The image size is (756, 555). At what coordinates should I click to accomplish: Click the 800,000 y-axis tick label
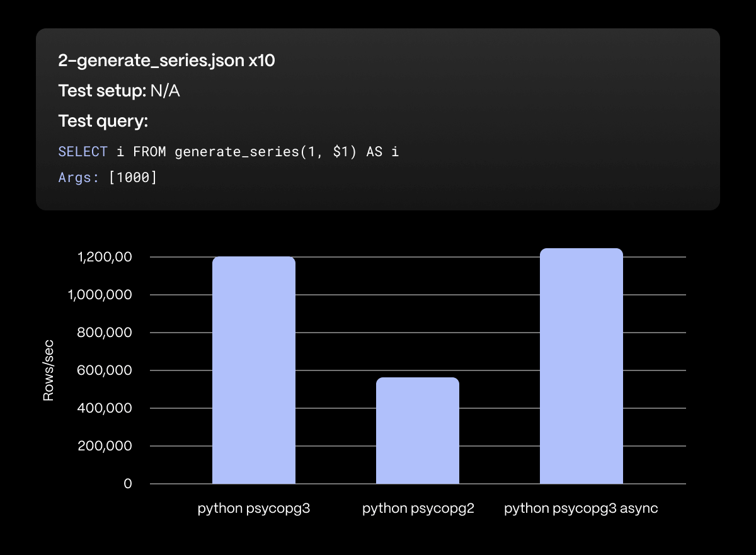104,333
